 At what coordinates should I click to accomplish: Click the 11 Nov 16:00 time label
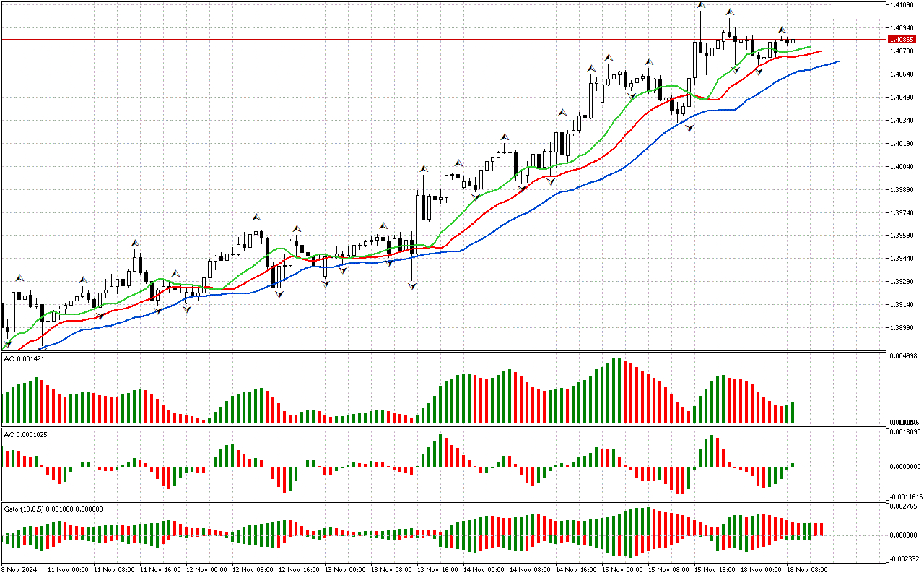pos(160,570)
